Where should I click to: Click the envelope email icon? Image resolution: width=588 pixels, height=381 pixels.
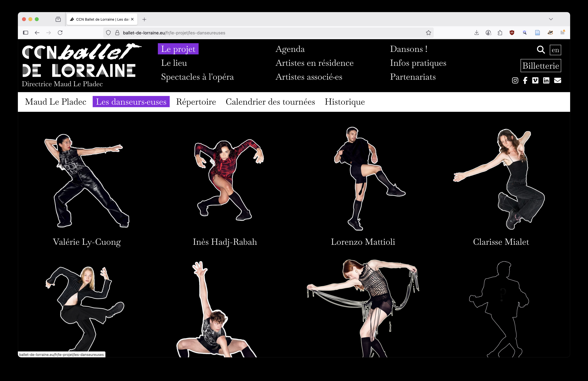(557, 80)
